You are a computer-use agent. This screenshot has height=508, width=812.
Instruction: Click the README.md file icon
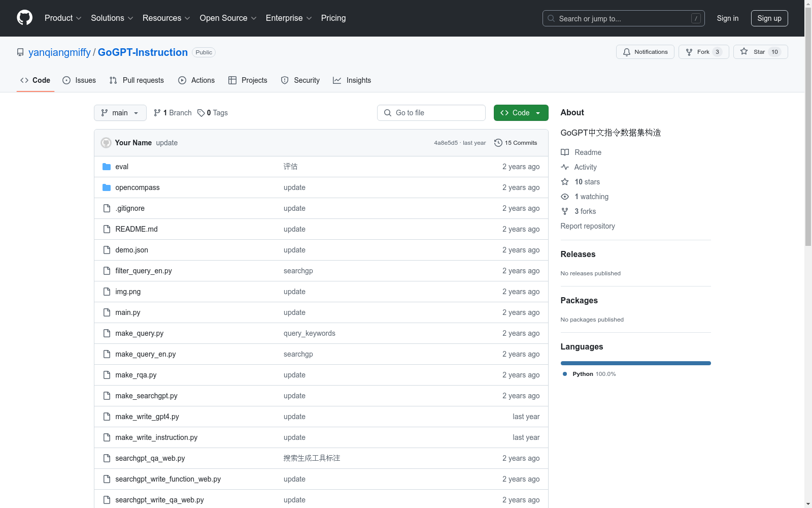107,229
